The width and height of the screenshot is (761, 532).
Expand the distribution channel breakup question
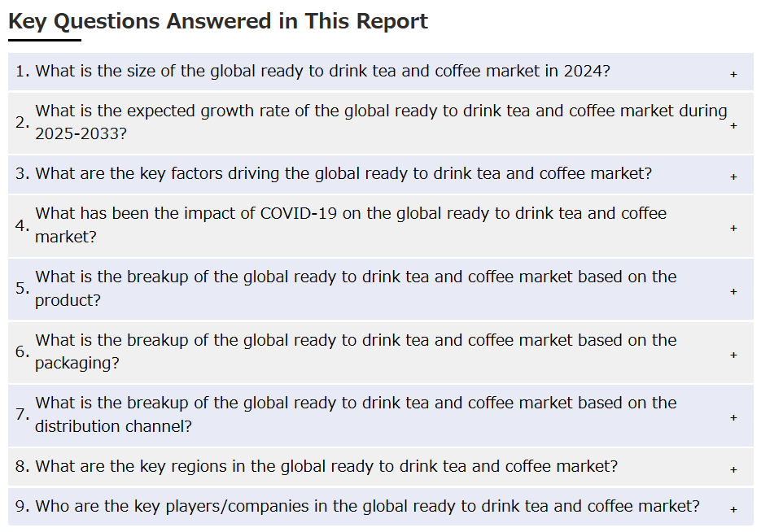pos(381,415)
